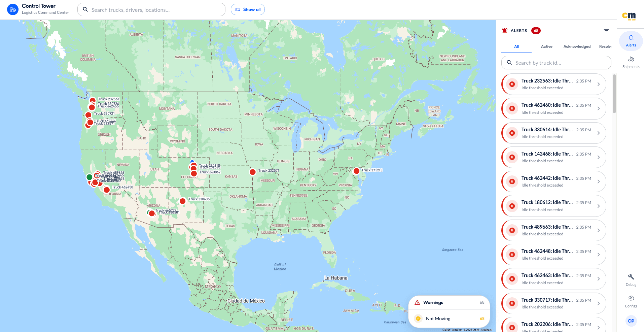Click the 'Truck 462460: Idle Thr...' alert title
This screenshot has height=332, width=644.
coord(547,105)
